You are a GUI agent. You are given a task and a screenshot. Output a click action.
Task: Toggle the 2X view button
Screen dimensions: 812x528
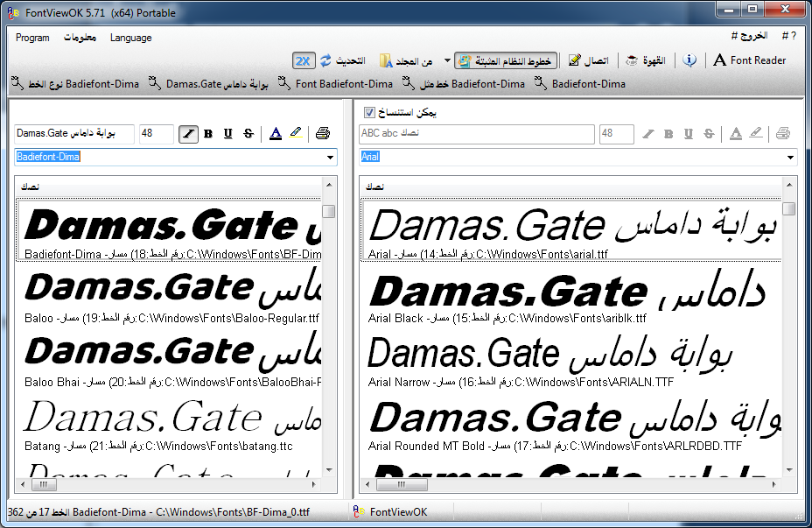(304, 60)
